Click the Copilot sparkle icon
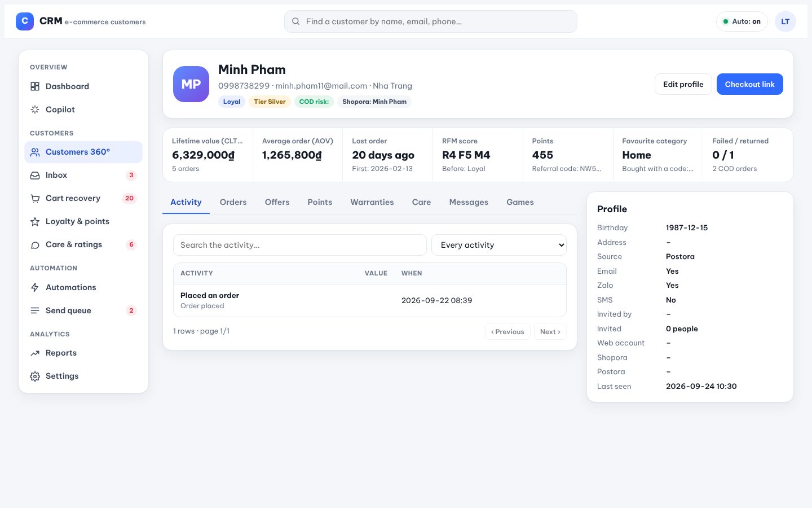 tap(35, 110)
